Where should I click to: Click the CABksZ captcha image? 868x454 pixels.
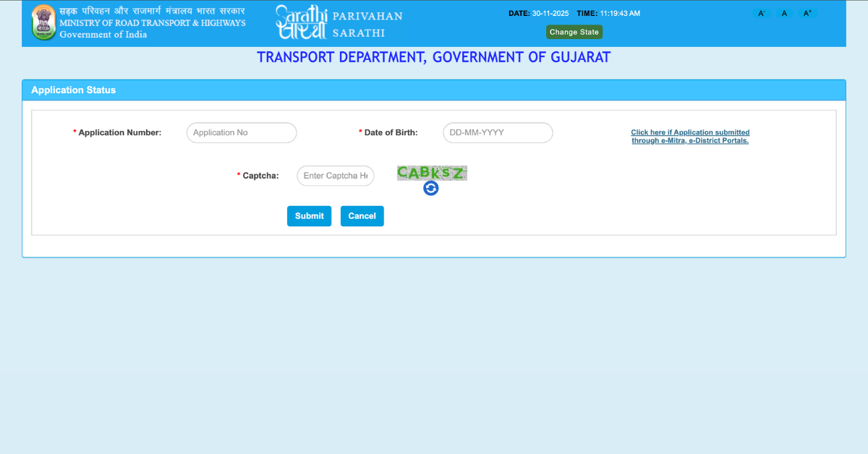point(431,172)
